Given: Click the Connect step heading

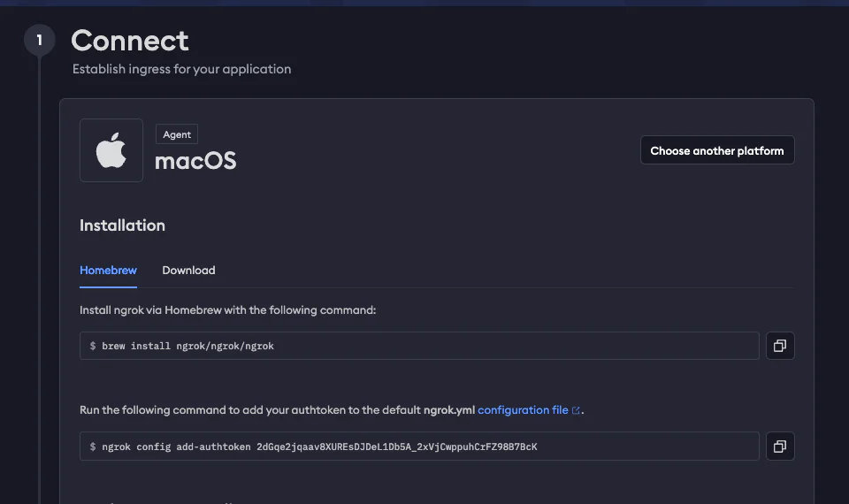Looking at the screenshot, I should coord(130,41).
